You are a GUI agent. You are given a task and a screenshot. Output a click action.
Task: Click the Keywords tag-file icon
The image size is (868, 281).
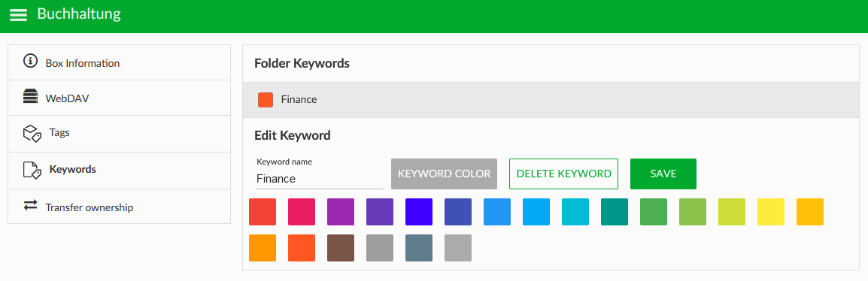pos(32,170)
